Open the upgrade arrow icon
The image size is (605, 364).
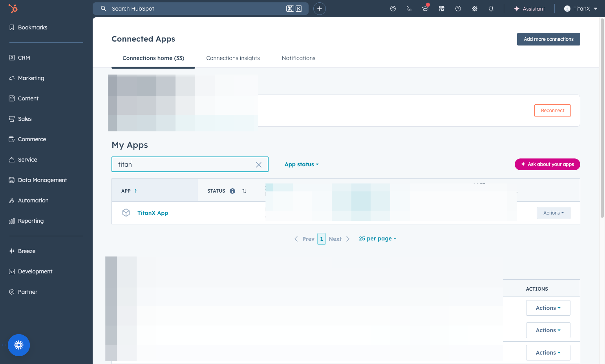click(x=393, y=9)
